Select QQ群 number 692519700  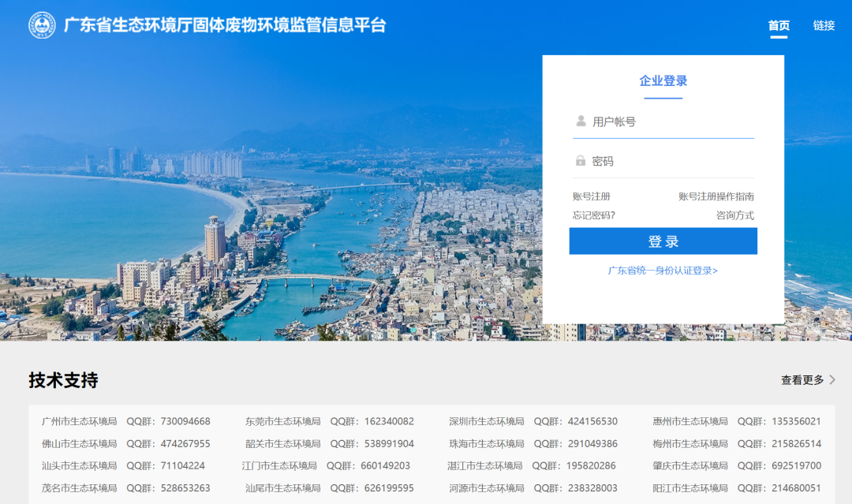(x=796, y=466)
